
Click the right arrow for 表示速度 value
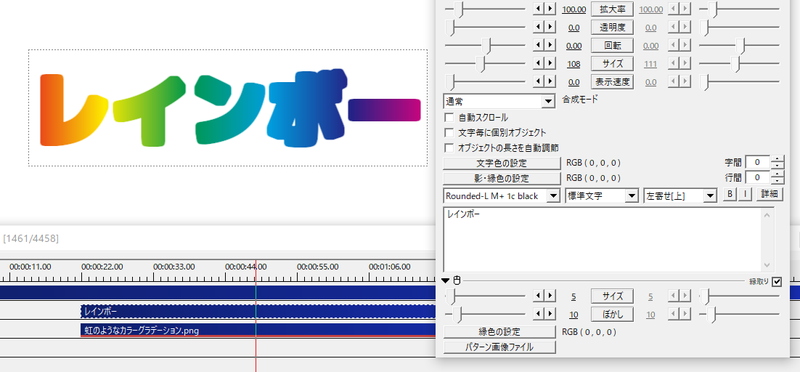point(550,82)
